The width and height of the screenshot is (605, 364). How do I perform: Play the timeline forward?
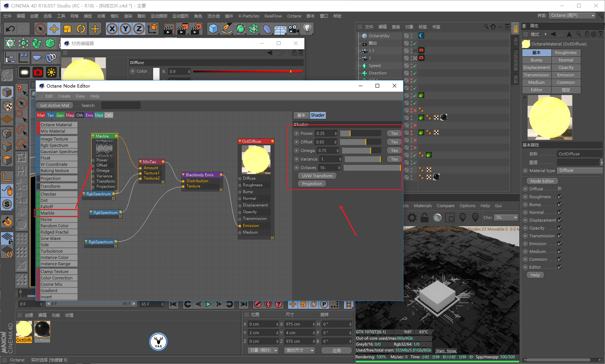coord(208,304)
